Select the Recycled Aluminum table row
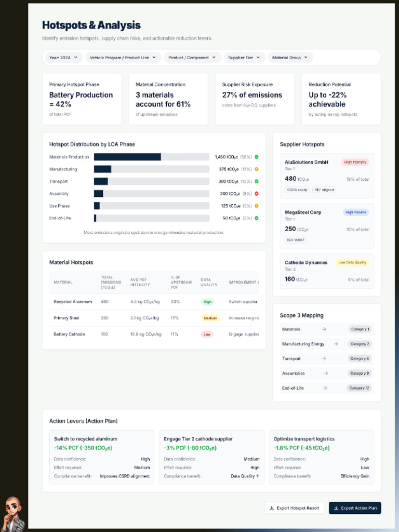 [x=154, y=302]
